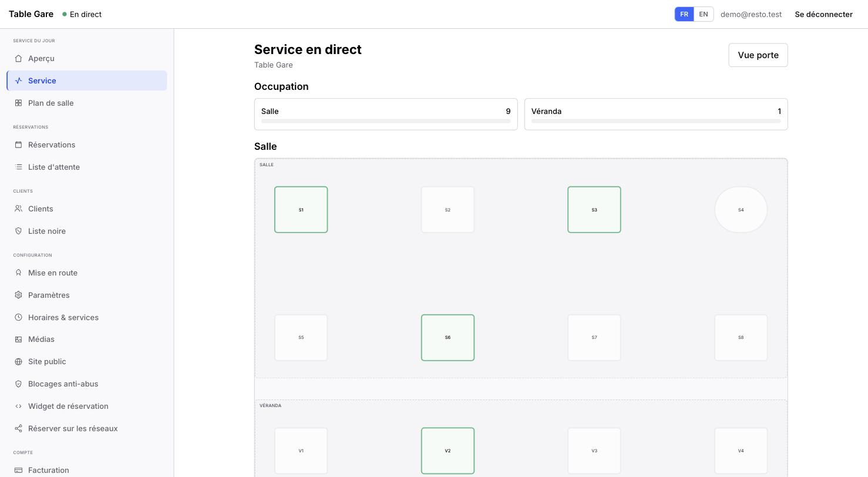Image resolution: width=868 pixels, height=477 pixels.
Task: Click the Réserver sur les réseaux share icon
Action: click(18, 428)
